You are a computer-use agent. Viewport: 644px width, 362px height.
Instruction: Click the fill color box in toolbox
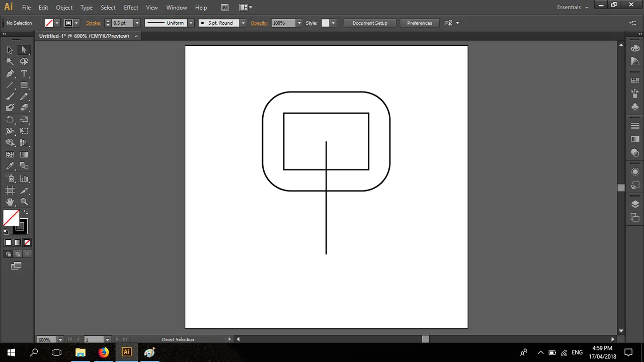[x=11, y=218]
